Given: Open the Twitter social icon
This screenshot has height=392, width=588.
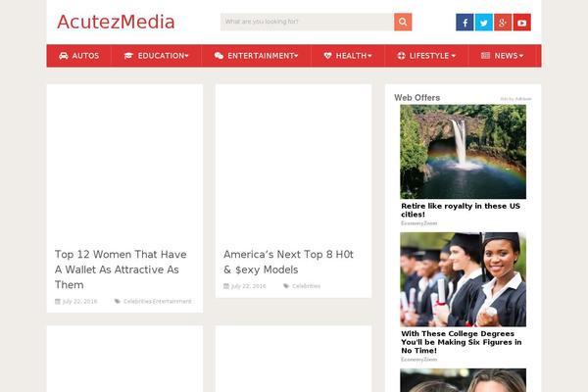Looking at the screenshot, I should click(484, 23).
